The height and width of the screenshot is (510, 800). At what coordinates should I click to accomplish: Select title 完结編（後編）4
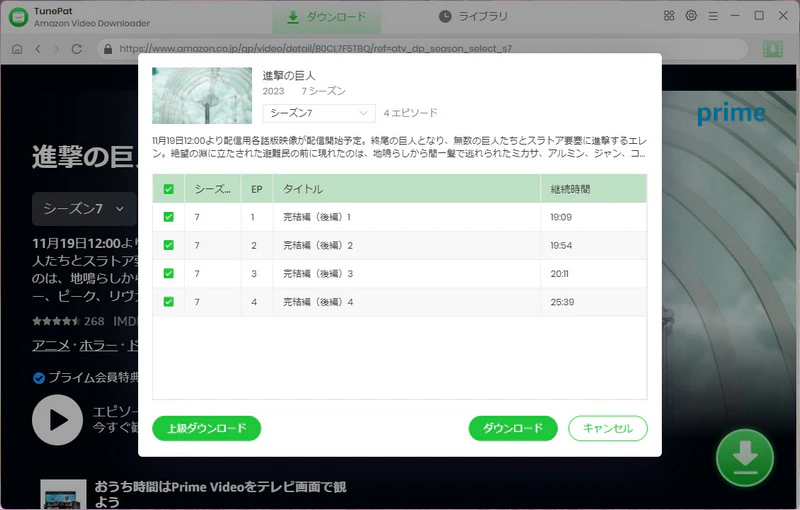(x=318, y=302)
